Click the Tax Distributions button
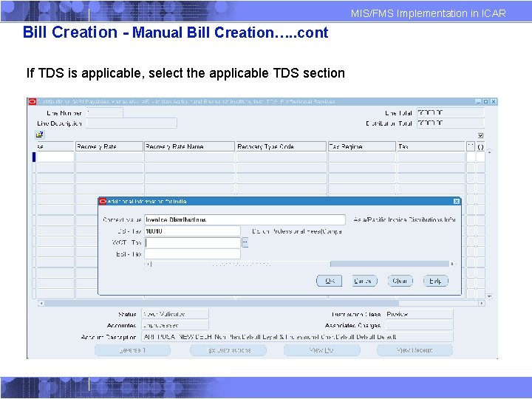Viewport: 532px width, 399px height. coord(228,350)
